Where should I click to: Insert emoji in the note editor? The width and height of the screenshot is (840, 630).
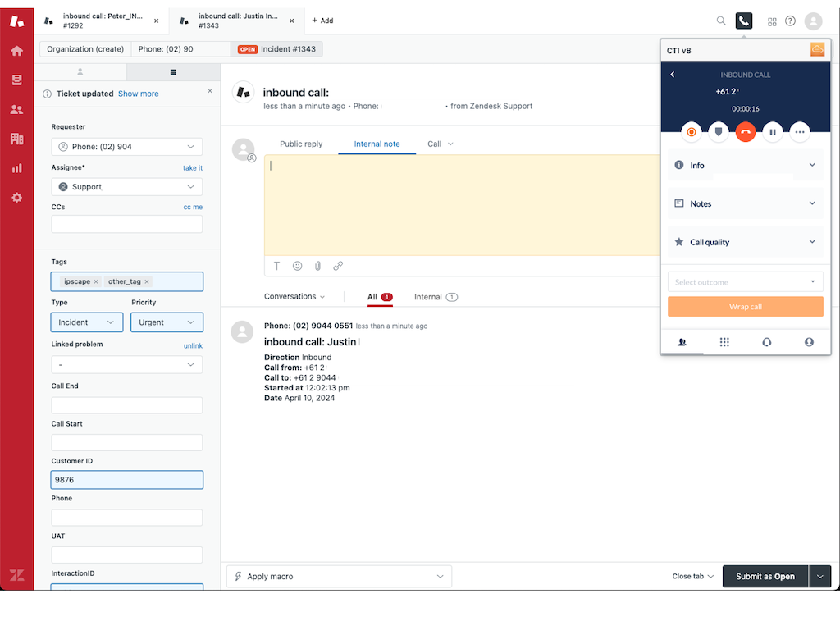(297, 266)
